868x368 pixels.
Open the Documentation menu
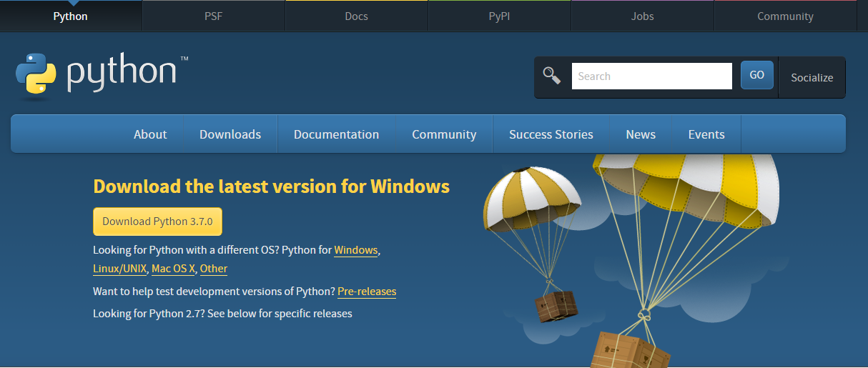click(337, 134)
